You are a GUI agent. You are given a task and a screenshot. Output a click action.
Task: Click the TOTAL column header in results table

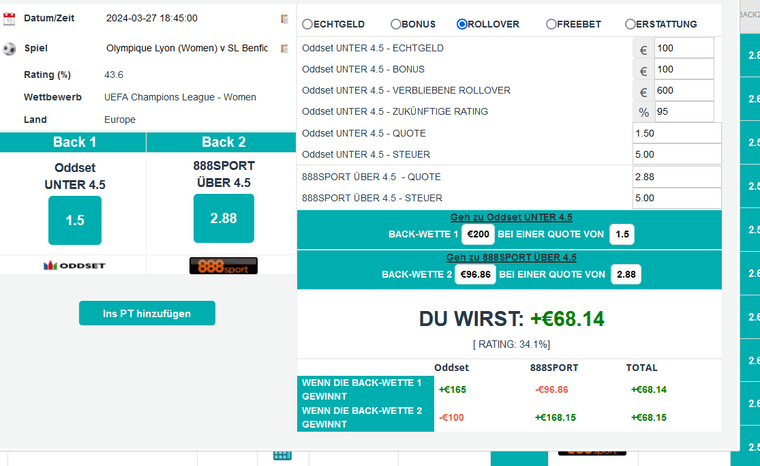tap(641, 368)
